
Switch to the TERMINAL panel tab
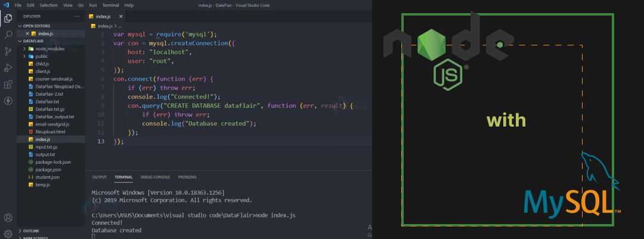[x=123, y=177]
